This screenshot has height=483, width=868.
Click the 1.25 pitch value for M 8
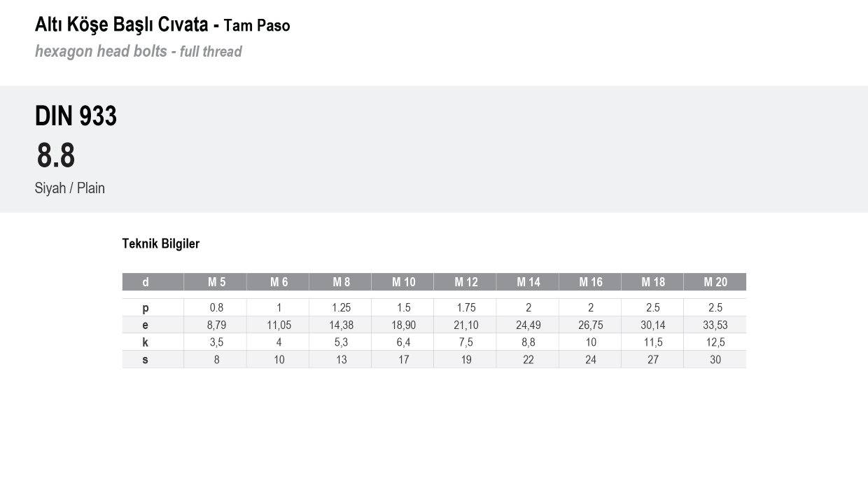click(341, 308)
